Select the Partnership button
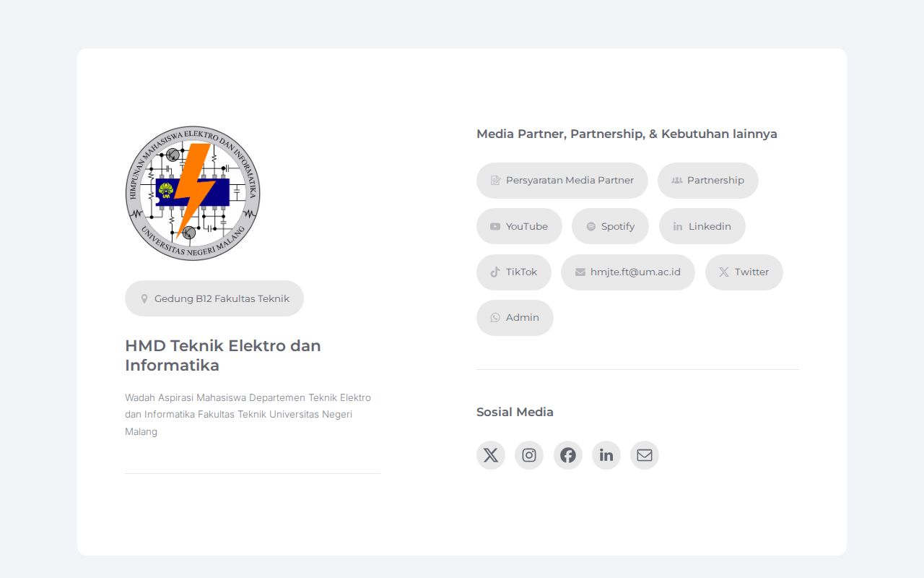Image resolution: width=924 pixels, height=578 pixels. click(708, 181)
